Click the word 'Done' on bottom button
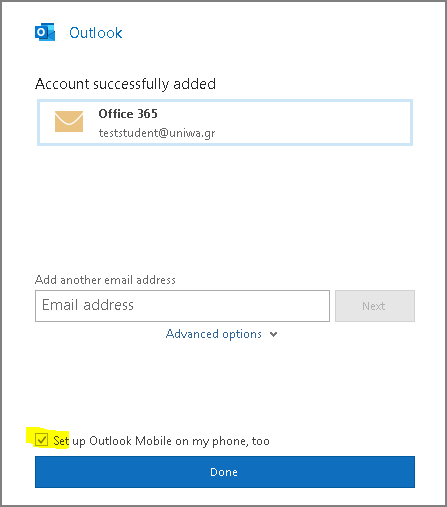This screenshot has height=507, width=447. tap(224, 472)
